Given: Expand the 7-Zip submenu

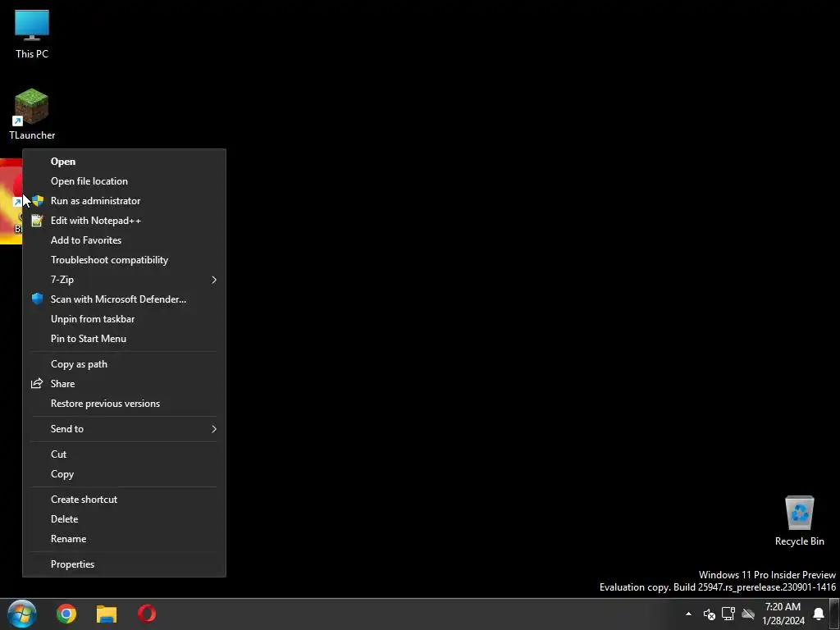Looking at the screenshot, I should [x=124, y=280].
